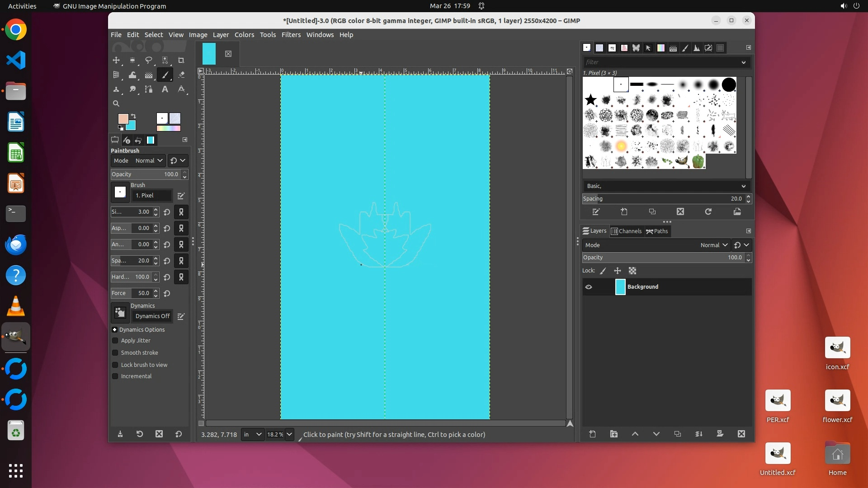Click the Dynamics Off button
This screenshot has width=868, height=488.
(152, 316)
